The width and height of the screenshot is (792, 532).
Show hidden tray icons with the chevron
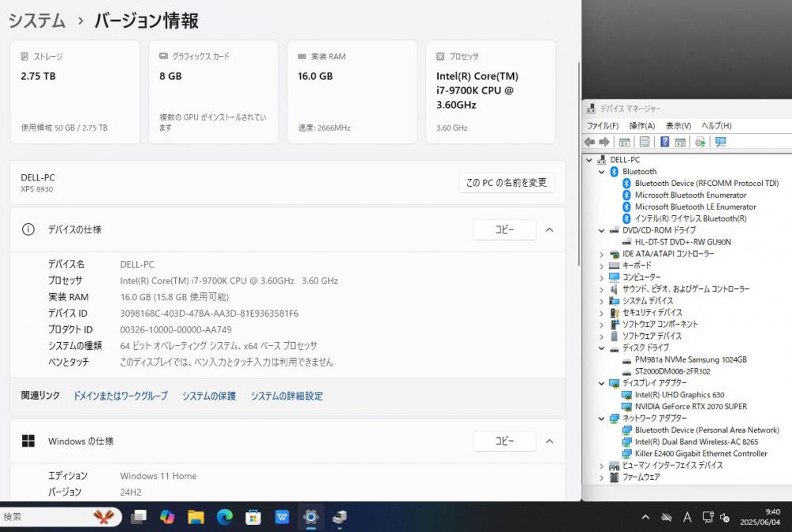click(x=645, y=518)
